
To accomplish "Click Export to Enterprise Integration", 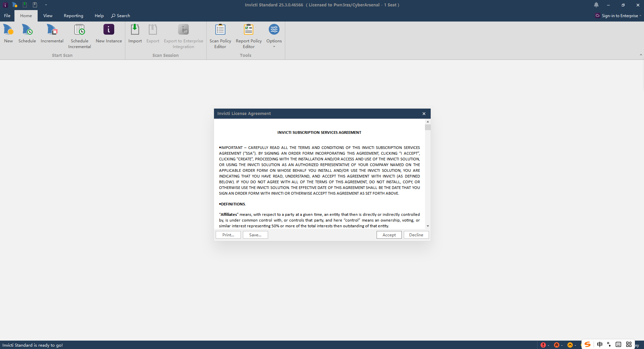I will coord(183,36).
